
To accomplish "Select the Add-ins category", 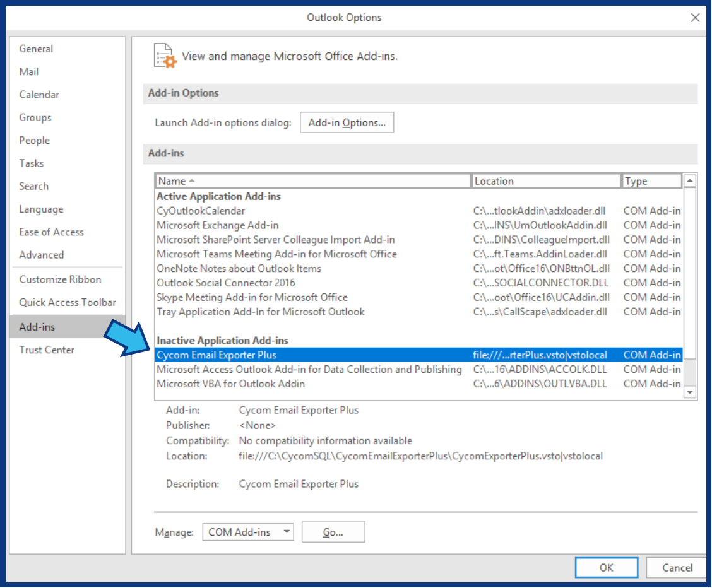I will click(x=67, y=327).
